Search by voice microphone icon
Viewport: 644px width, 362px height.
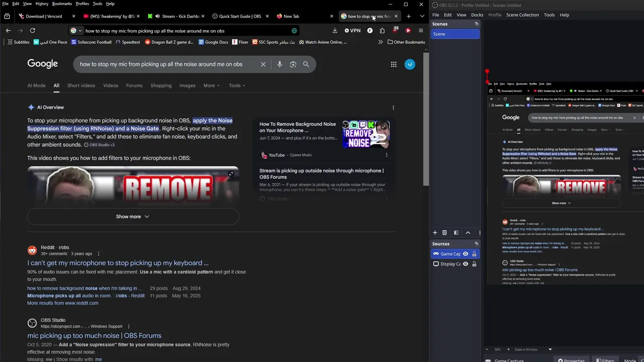pos(279,64)
